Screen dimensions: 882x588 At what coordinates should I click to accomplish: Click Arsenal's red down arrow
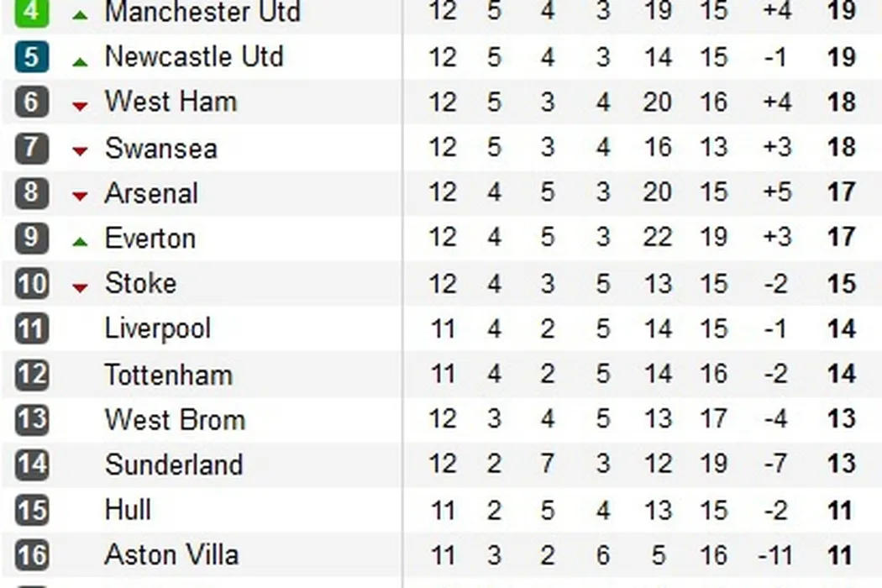[x=80, y=197]
